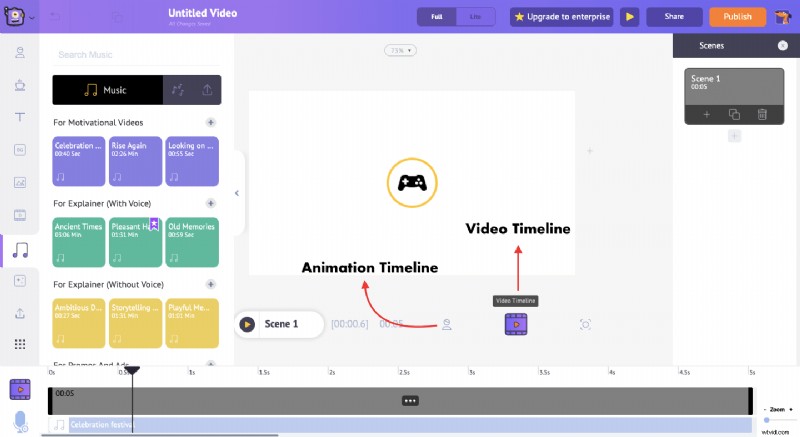This screenshot has height=437, width=800.
Task: Select the Celebration festival audio track
Action: 401,424
